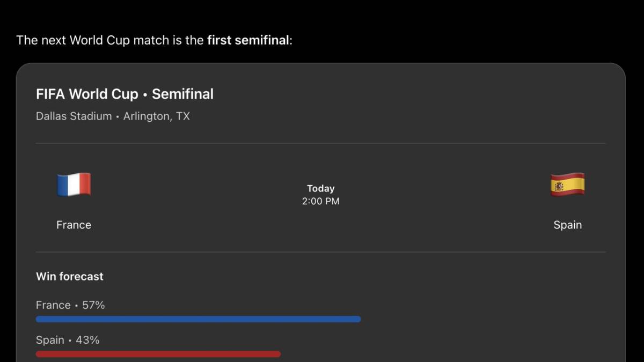Select the France team name
Viewport: 644px width, 362px height.
[74, 225]
